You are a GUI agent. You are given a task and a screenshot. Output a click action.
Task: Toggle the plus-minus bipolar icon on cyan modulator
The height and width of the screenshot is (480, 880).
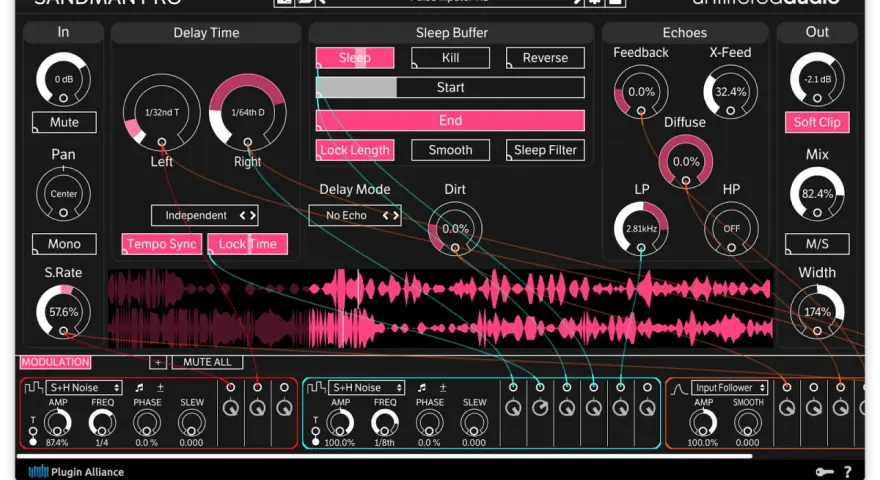(x=443, y=387)
